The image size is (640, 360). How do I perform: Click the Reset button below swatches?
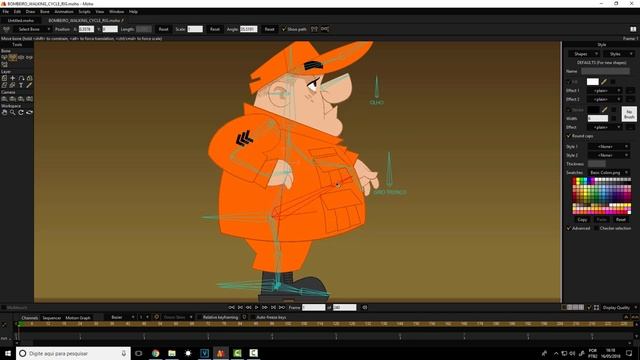tap(620, 220)
